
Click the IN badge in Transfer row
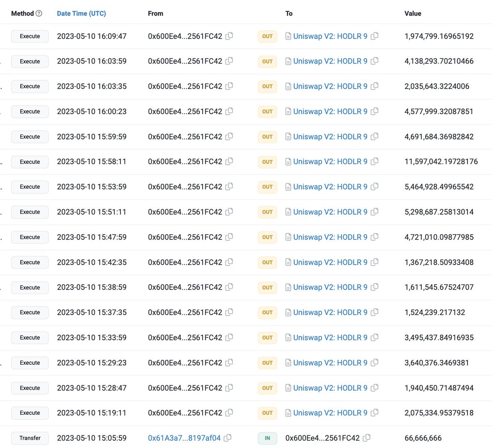[267, 438]
